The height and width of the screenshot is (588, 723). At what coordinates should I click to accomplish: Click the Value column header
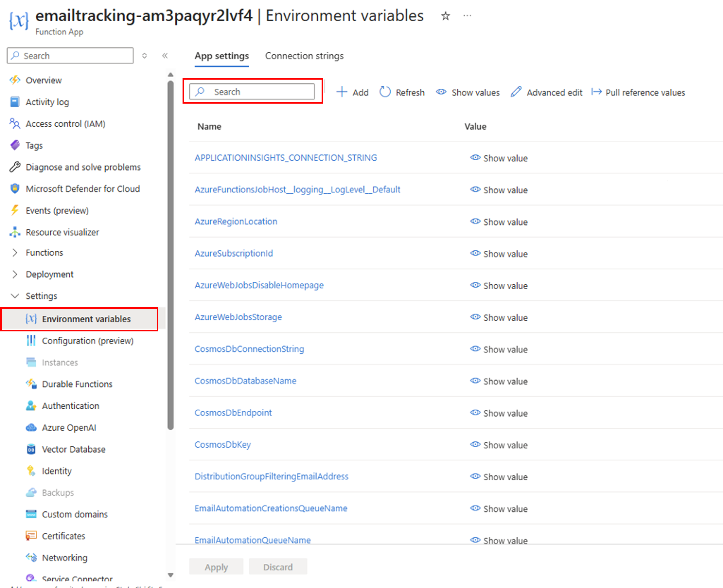[x=475, y=126]
